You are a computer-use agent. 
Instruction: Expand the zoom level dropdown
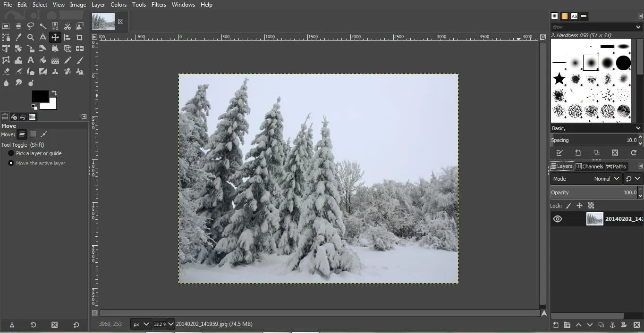click(170, 324)
